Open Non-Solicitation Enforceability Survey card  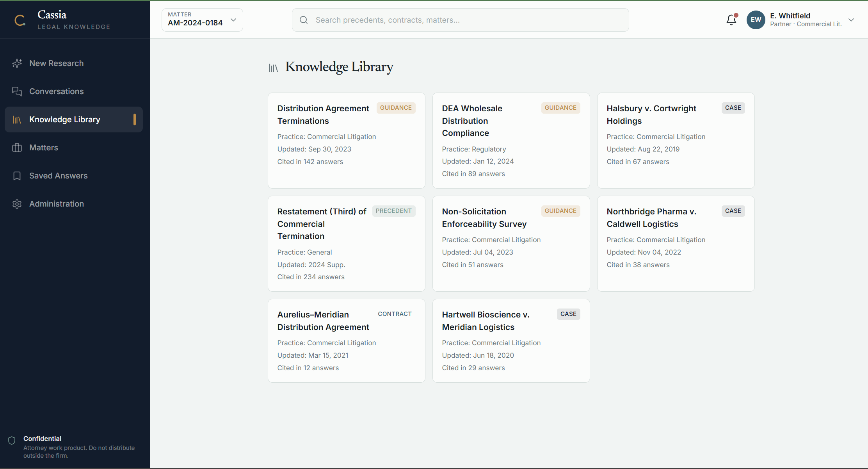[x=511, y=244]
